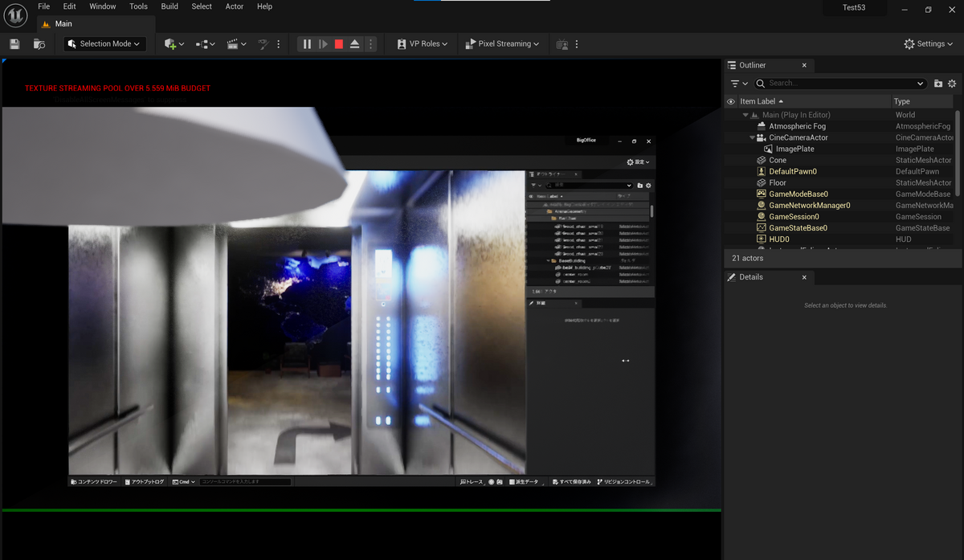Click the Unreal Engine logo icon
964x560 pixels.
pos(15,14)
